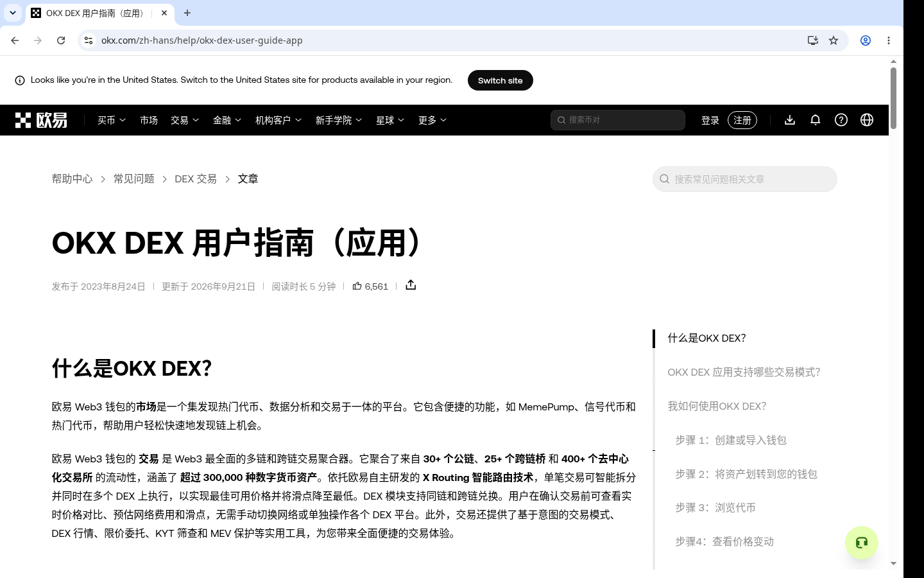View site information icon in address bar
Image resolution: width=924 pixels, height=578 pixels.
coord(89,40)
